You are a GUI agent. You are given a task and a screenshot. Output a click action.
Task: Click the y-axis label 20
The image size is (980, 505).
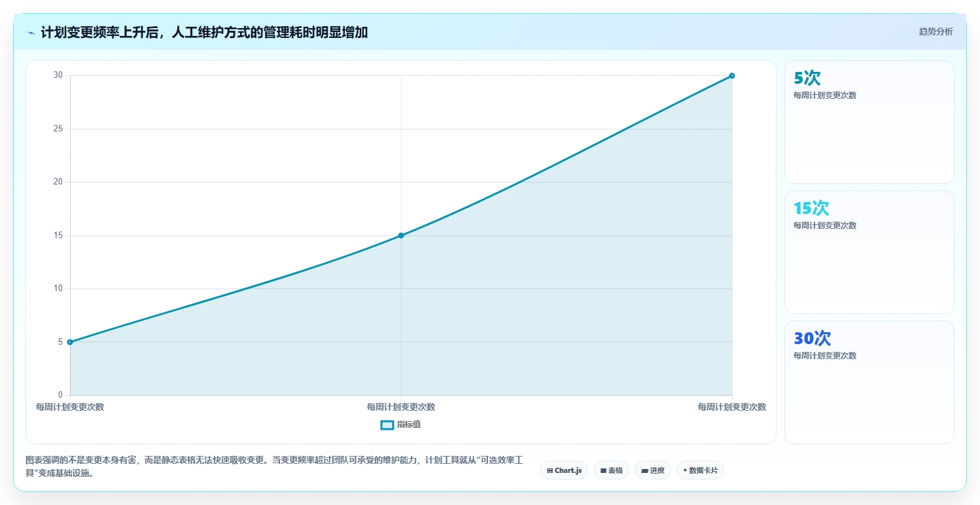(58, 182)
